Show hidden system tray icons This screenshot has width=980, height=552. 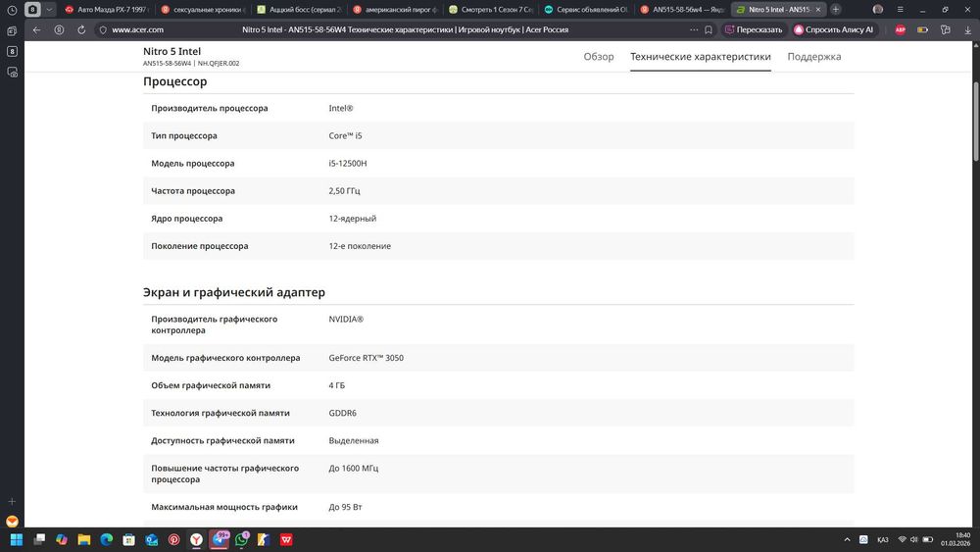[847, 539]
